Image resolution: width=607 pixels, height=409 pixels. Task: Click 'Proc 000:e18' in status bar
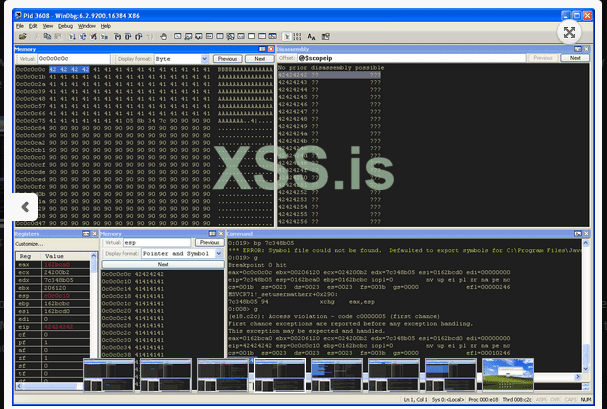tap(483, 399)
